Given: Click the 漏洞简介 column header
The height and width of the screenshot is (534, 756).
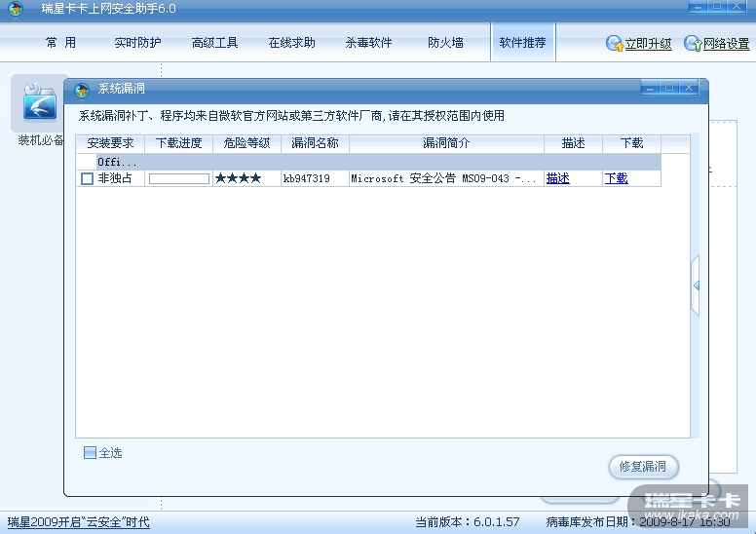Looking at the screenshot, I should (446, 143).
